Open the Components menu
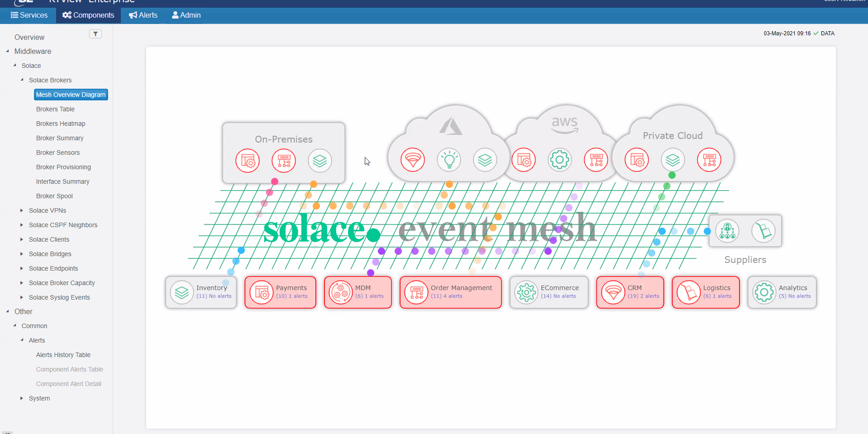The image size is (868, 434). pos(88,15)
